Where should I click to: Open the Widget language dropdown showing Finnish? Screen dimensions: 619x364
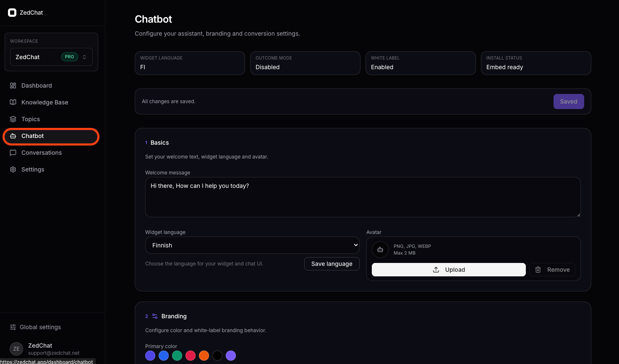click(x=252, y=245)
